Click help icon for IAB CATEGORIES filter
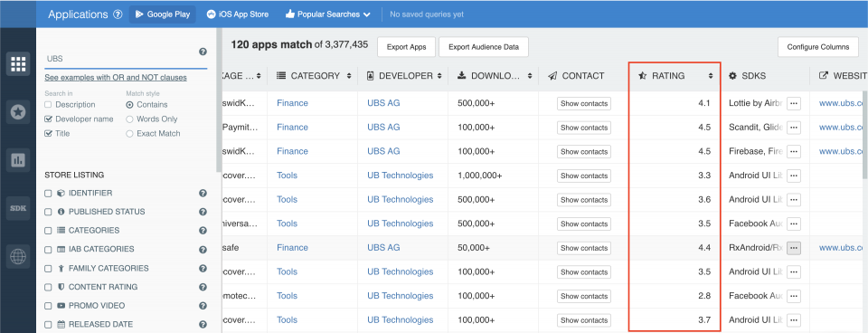The image size is (868, 333). click(203, 250)
